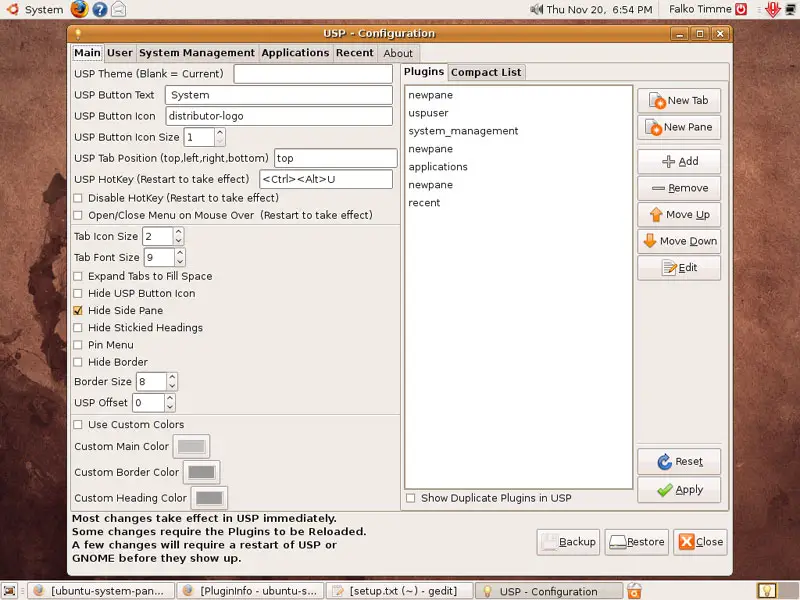Increase Tab Icon Size with up arrow
The width and height of the screenshot is (800, 600).
pos(179,232)
